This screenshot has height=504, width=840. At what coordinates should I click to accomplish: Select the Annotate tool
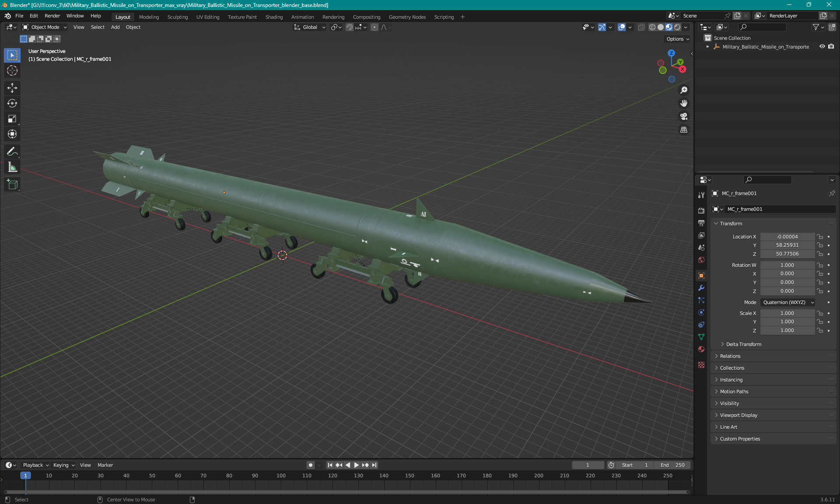12,152
